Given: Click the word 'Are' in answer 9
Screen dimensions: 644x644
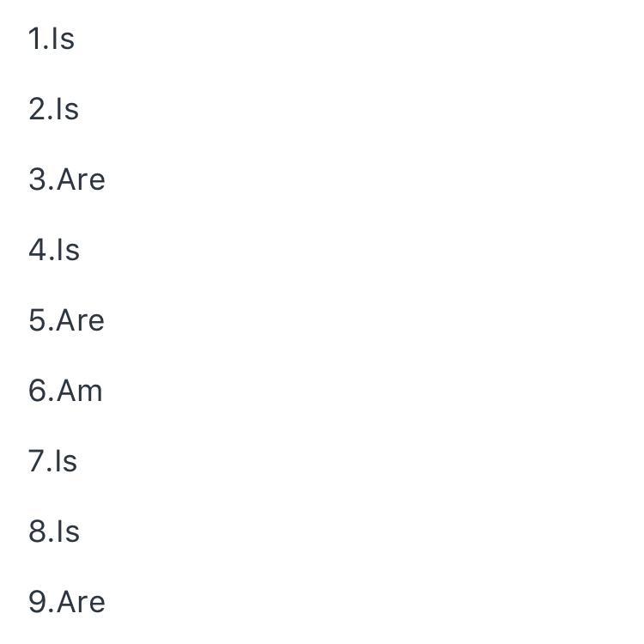Looking at the screenshot, I should pyautogui.click(x=82, y=602).
